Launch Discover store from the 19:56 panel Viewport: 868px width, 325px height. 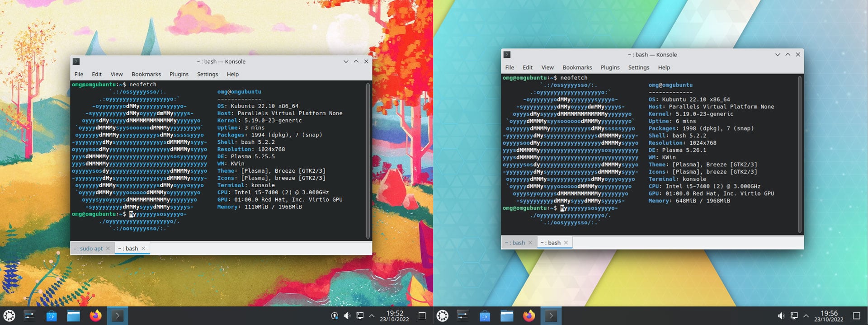click(485, 316)
